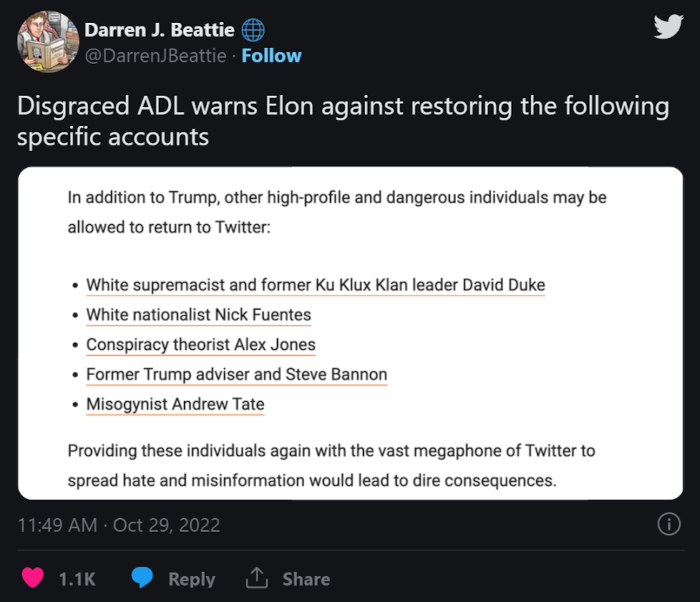The image size is (700, 602).
Task: Click the globe badge next to name
Action: click(x=253, y=30)
